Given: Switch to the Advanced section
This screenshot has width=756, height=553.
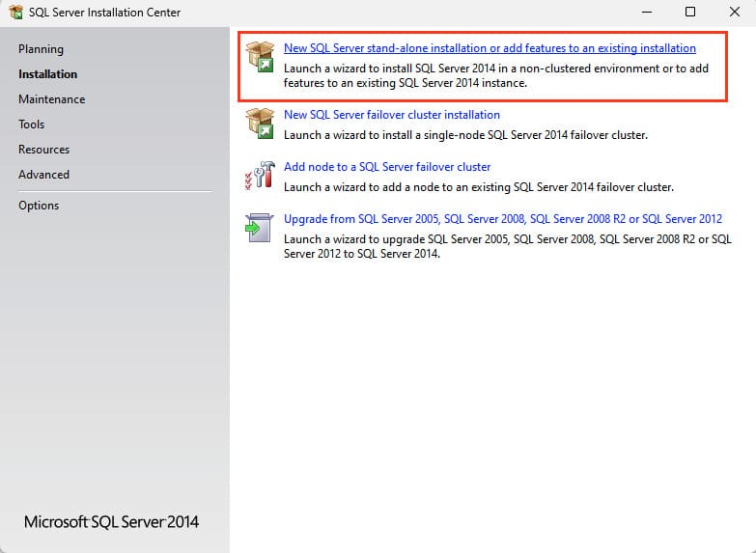Looking at the screenshot, I should pyautogui.click(x=43, y=175).
